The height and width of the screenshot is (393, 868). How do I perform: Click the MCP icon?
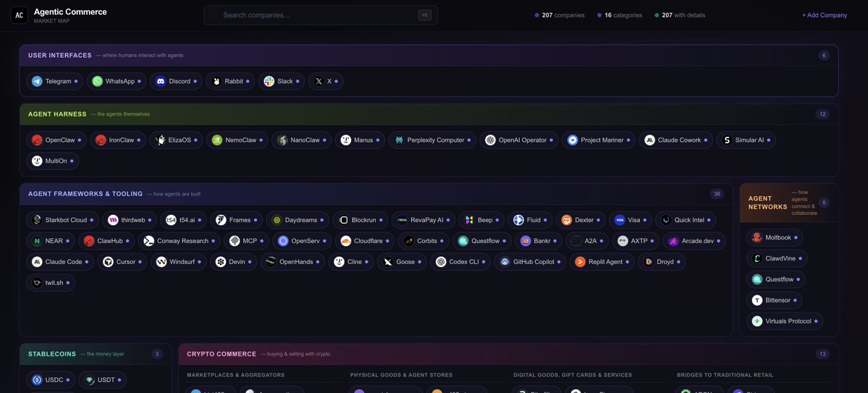click(234, 241)
